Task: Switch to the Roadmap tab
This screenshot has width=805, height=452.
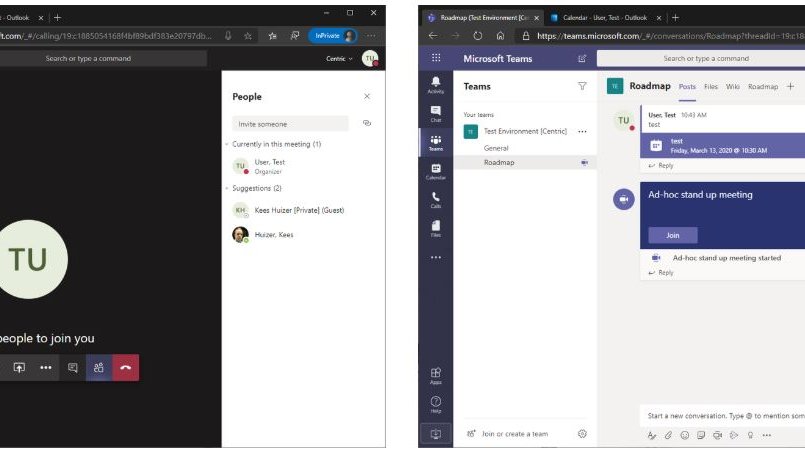Action: coord(763,87)
